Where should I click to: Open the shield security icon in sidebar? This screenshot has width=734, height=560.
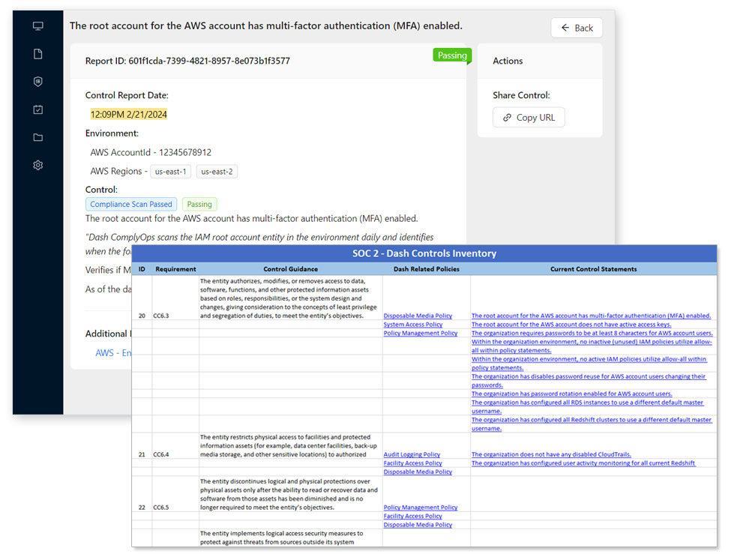tap(38, 82)
